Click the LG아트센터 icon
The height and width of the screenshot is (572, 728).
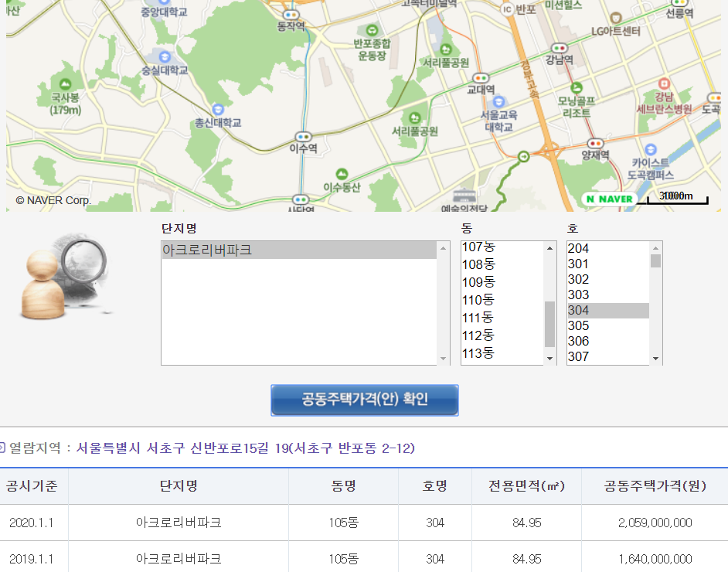tap(616, 18)
